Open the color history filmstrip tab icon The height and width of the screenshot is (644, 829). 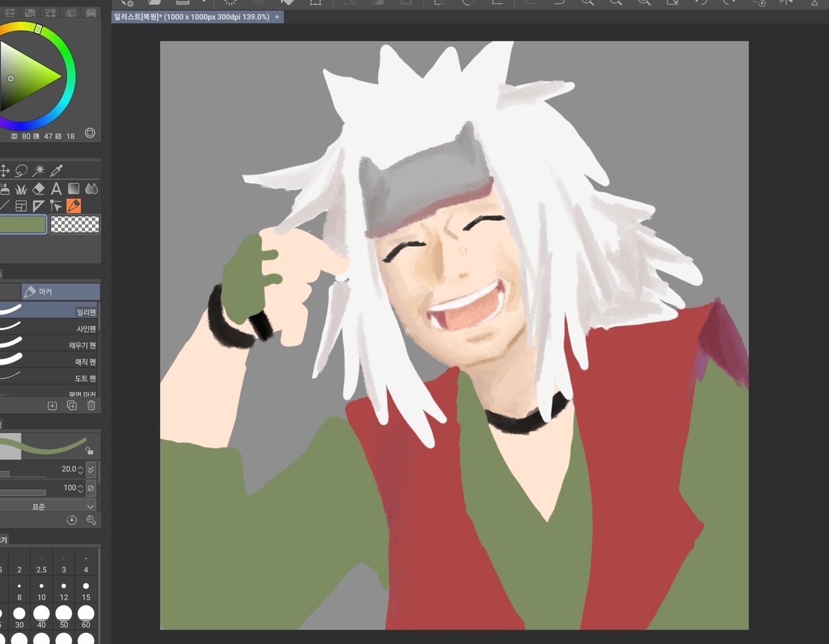pos(90,12)
